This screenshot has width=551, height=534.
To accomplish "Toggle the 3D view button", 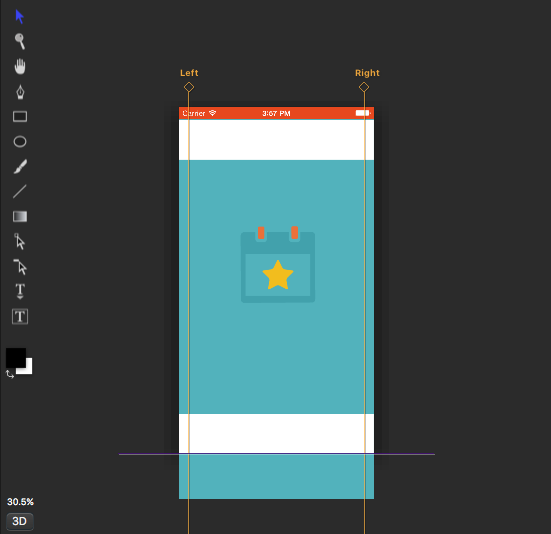I will (x=20, y=521).
